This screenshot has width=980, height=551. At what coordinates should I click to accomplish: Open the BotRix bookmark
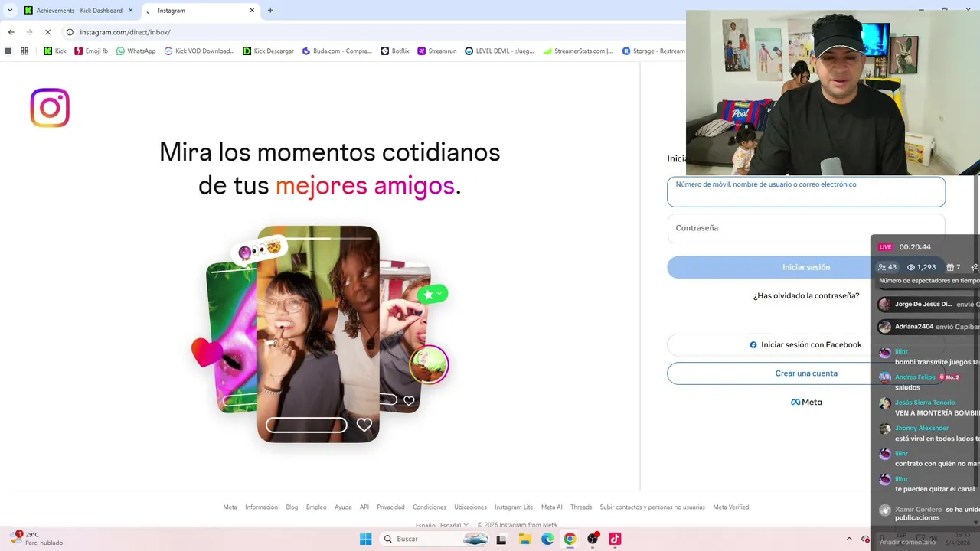tap(395, 51)
